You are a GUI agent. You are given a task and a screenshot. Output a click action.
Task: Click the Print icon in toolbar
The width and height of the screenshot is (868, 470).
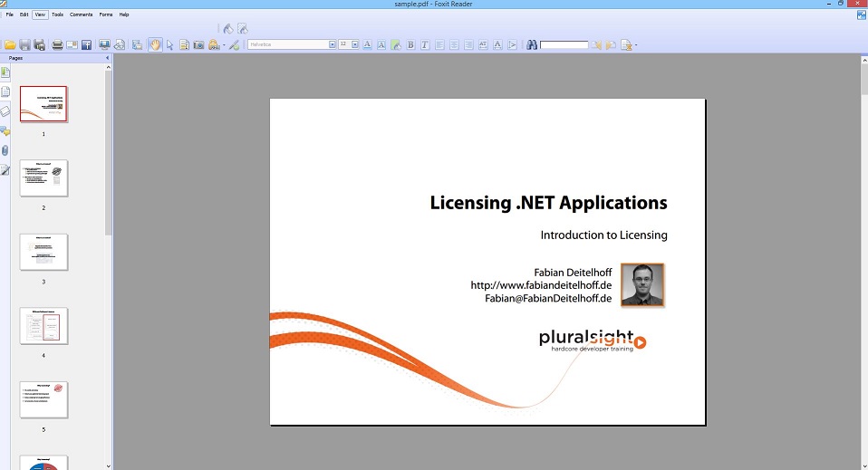(57, 44)
